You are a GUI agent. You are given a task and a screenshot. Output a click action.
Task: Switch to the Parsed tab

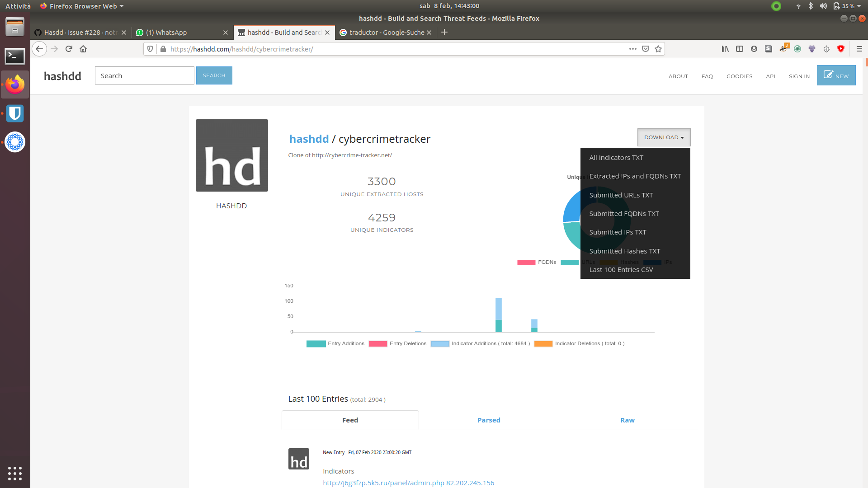pyautogui.click(x=489, y=420)
